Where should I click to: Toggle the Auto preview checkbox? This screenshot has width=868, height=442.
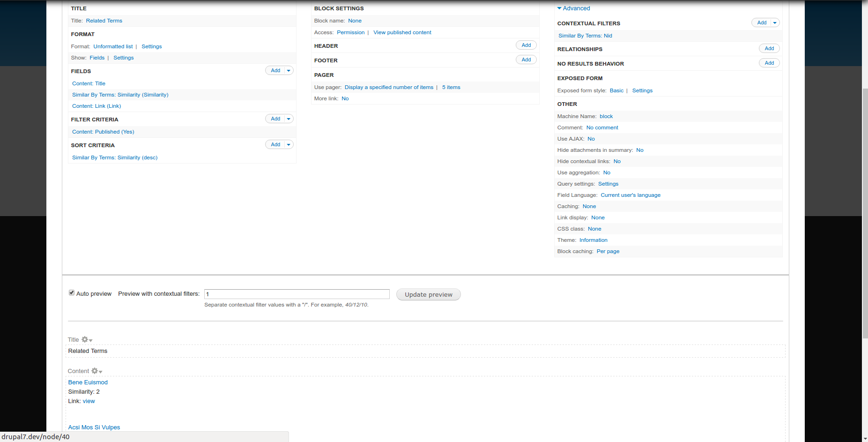tap(72, 293)
